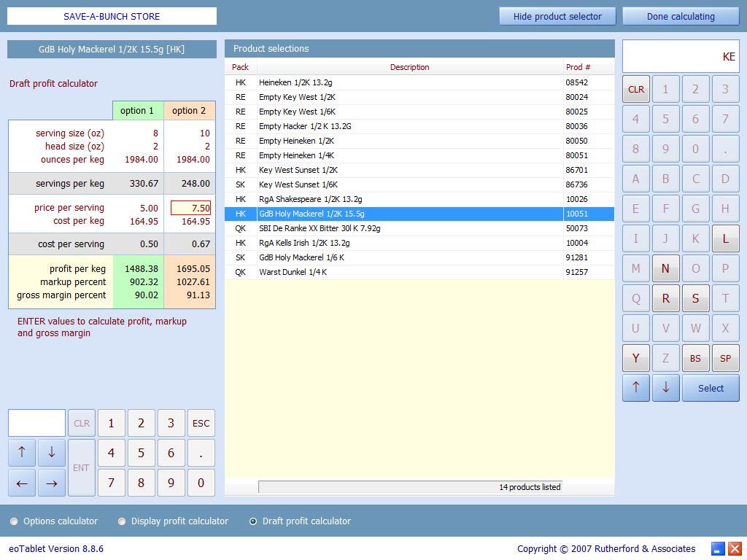This screenshot has height=560, width=747.
Task: Select the Warst Dunkel 1/4 K row
Action: coord(419,273)
